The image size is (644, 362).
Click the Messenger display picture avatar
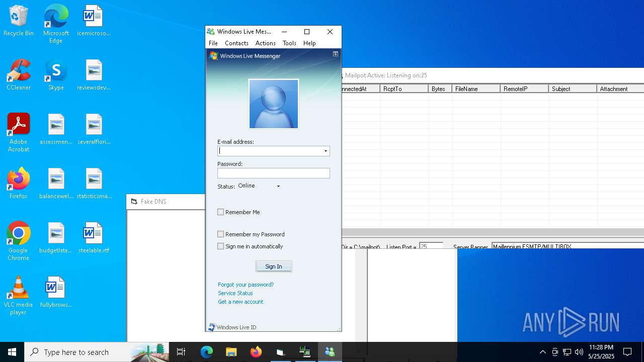coord(274,104)
